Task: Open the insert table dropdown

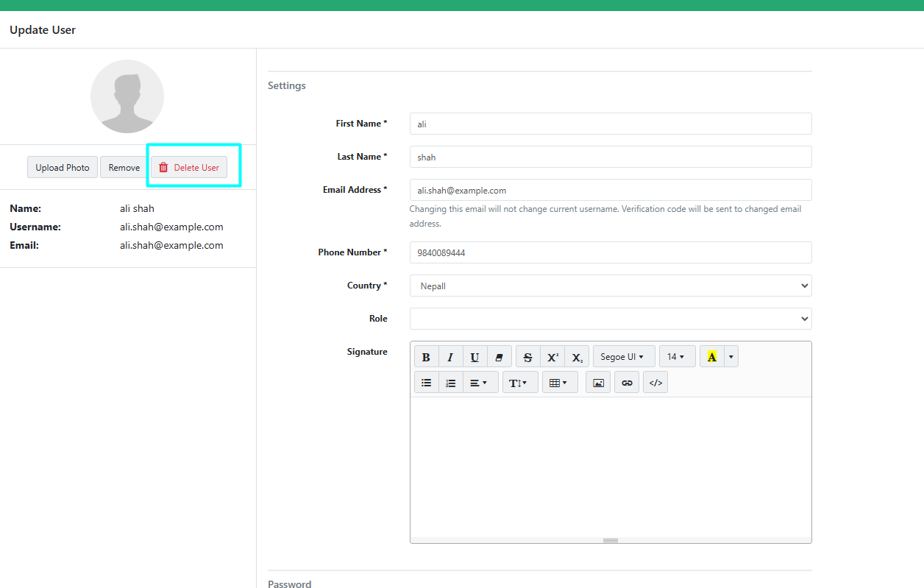Action: (560, 383)
